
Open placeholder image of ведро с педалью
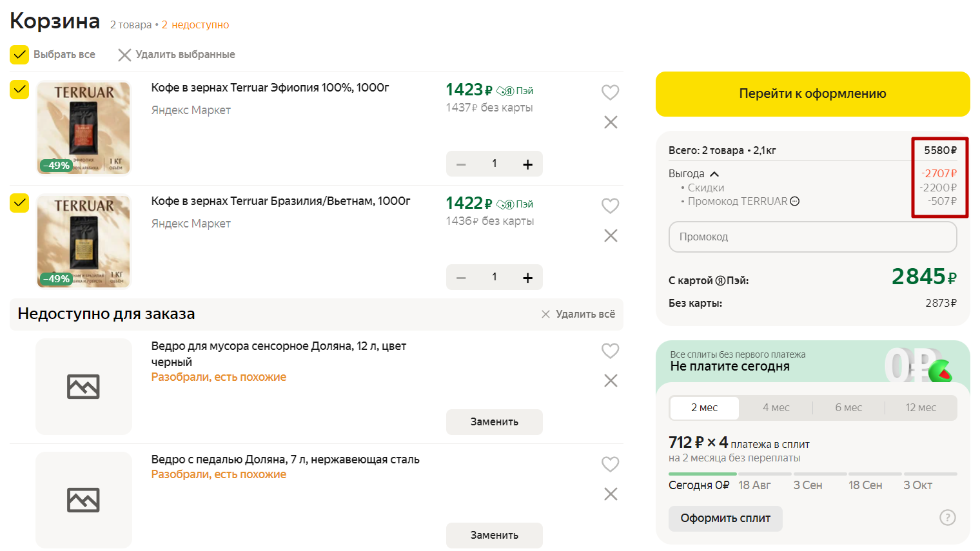84,500
